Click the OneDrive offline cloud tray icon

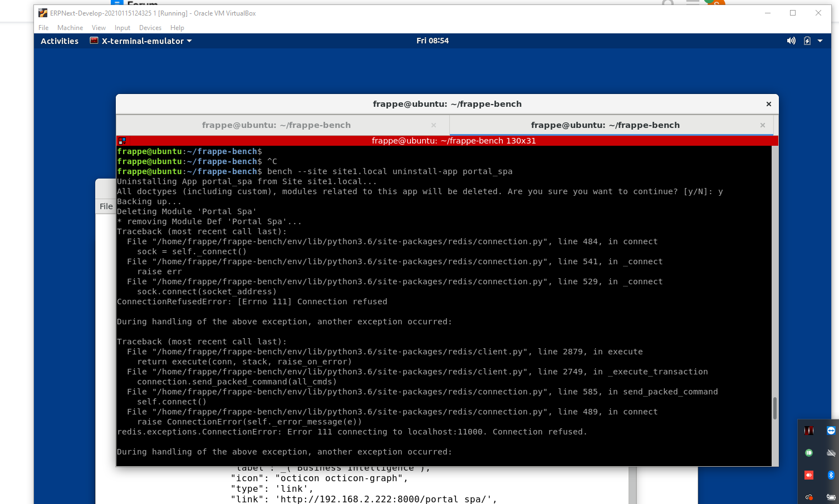click(x=831, y=453)
